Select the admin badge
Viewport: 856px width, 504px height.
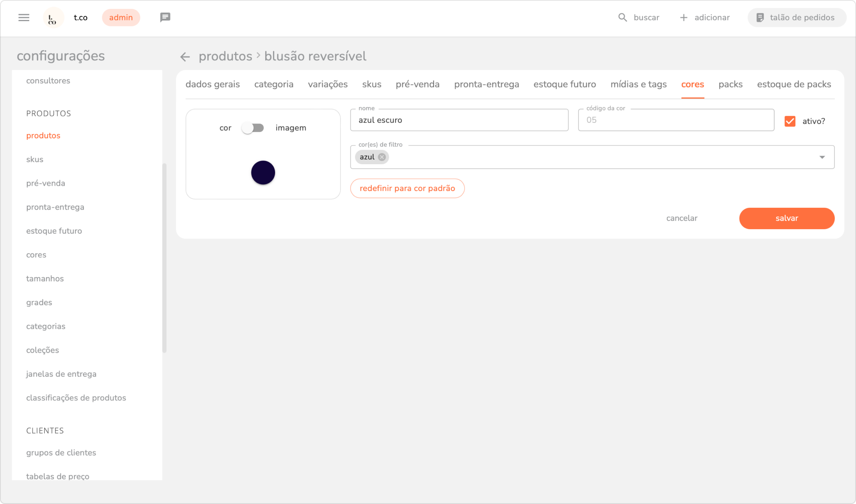click(x=121, y=17)
